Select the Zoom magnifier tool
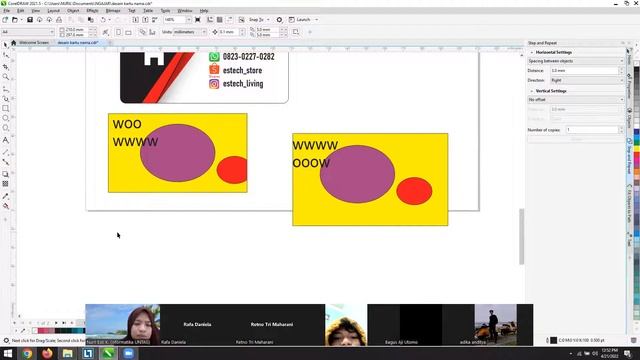640x360 pixels. [x=5, y=77]
